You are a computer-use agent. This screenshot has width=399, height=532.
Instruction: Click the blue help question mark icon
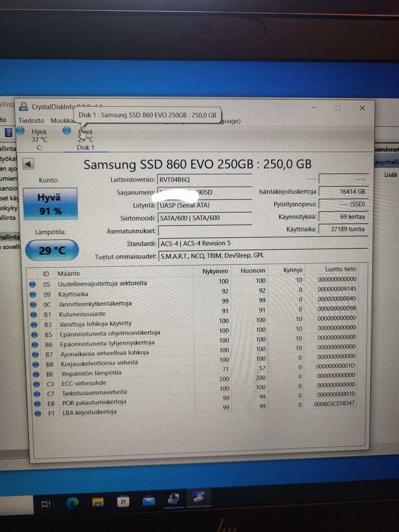9,133
